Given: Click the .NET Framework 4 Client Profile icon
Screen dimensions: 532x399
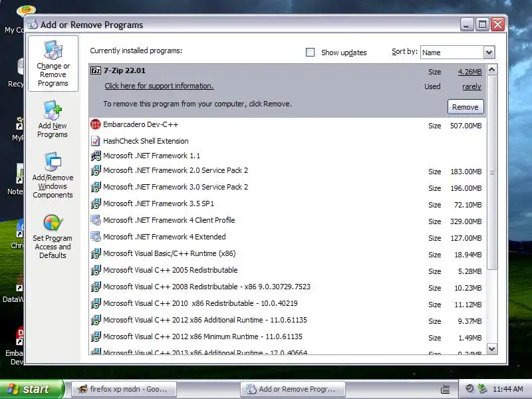Looking at the screenshot, I should click(x=96, y=220).
